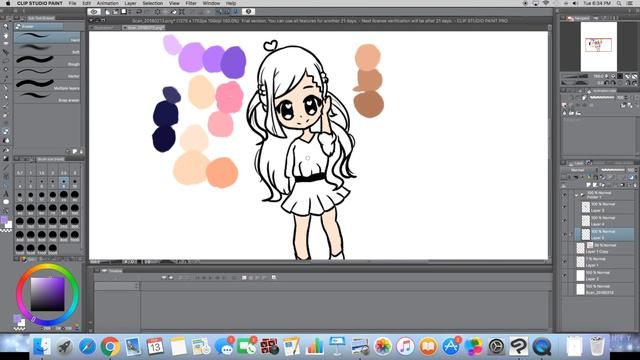Open CLIP STUDIO from the command bar
Viewport: 640px width, 360px height.
(94, 11)
